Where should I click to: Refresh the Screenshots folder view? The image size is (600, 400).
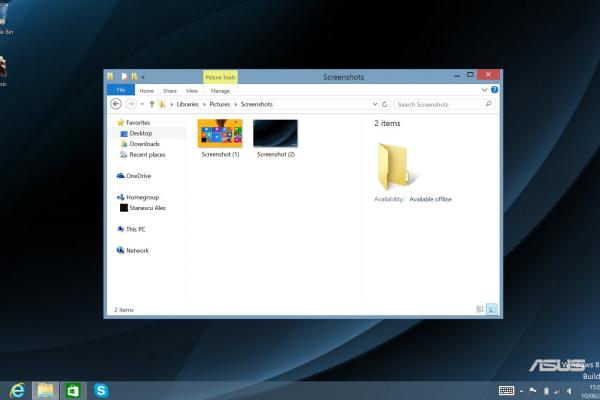(385, 104)
